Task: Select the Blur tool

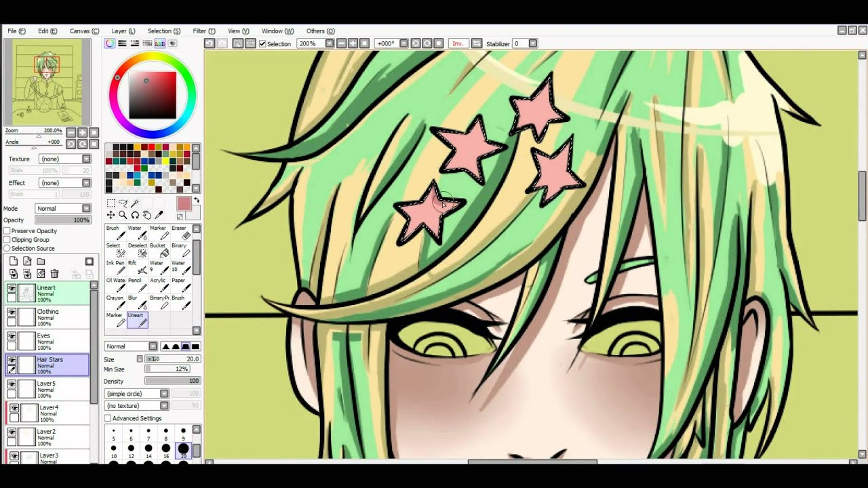Action: [x=136, y=302]
